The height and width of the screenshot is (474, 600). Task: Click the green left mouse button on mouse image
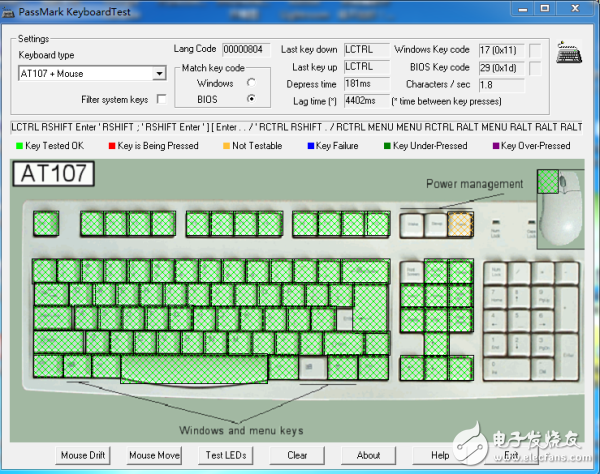(548, 182)
